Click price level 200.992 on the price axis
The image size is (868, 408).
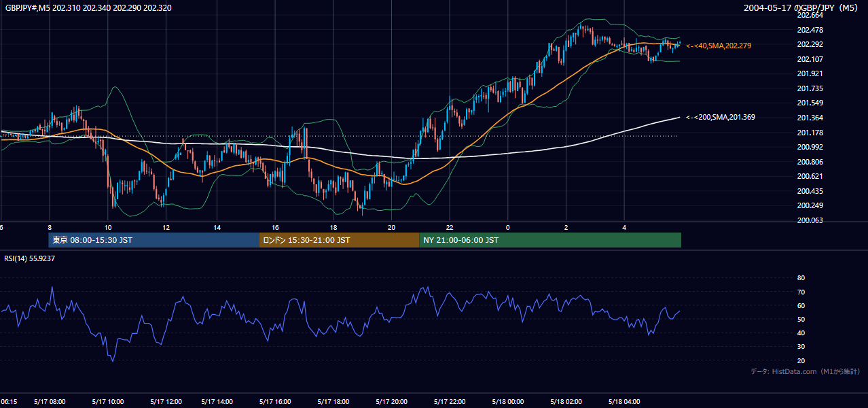(x=810, y=147)
